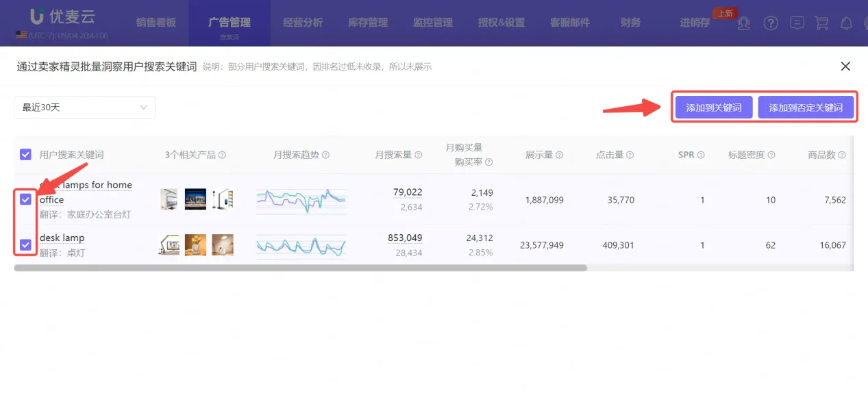Open the notification bell icon
The width and height of the screenshot is (868, 393).
point(847,23)
